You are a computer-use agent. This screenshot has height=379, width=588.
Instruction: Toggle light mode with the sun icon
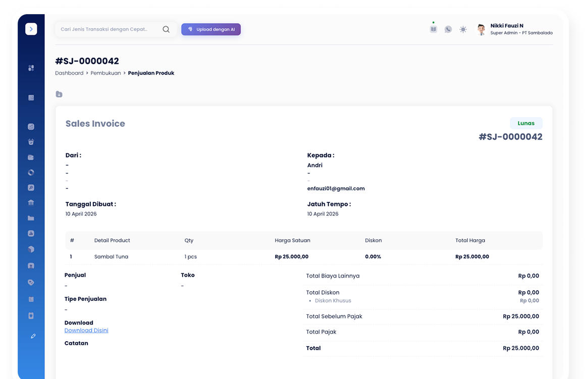click(463, 29)
